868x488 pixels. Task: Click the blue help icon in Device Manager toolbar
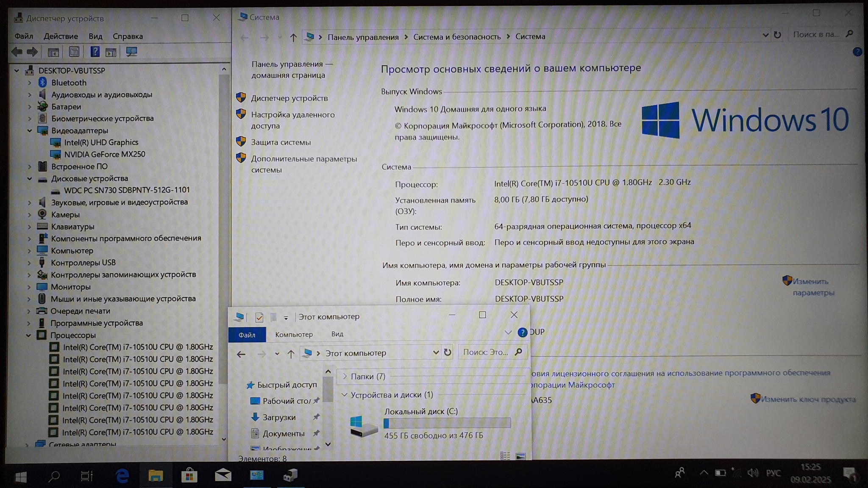point(95,52)
